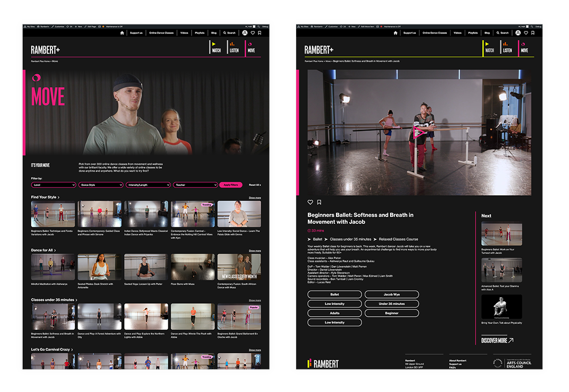Click Rambert footer logo on class page

[323, 363]
